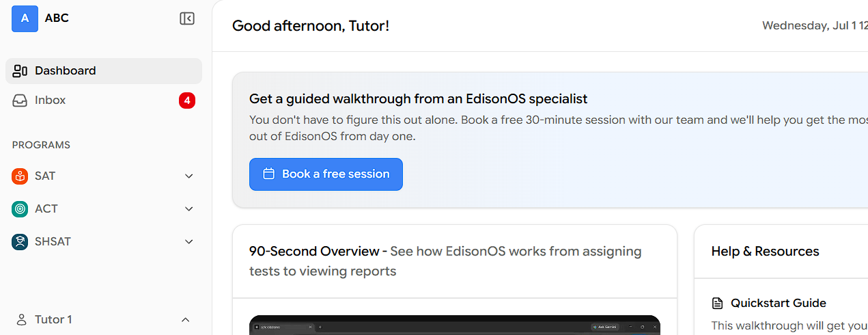868x335 pixels.
Task: Click the Dashboard icon in sidebar
Action: [20, 70]
